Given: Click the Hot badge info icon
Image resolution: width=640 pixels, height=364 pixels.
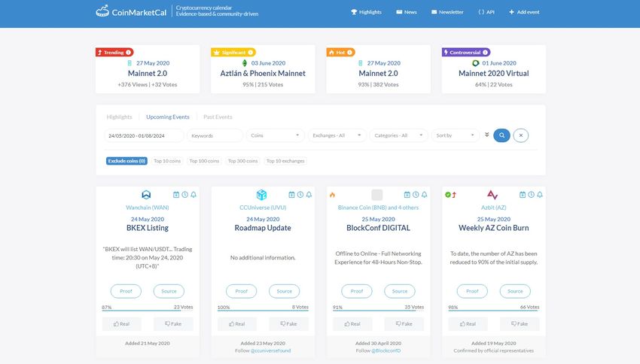Looking at the screenshot, I should point(349,52).
